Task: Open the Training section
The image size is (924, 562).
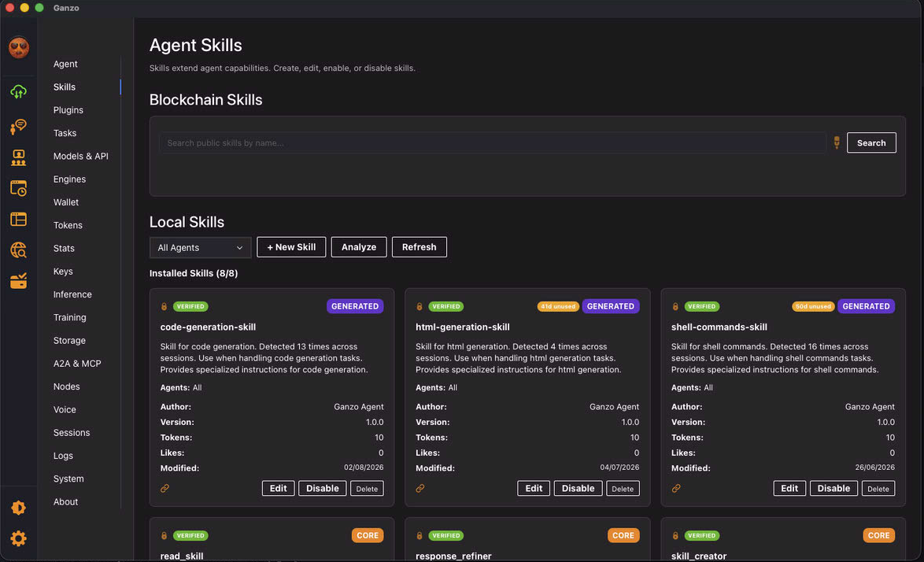Action: (69, 317)
